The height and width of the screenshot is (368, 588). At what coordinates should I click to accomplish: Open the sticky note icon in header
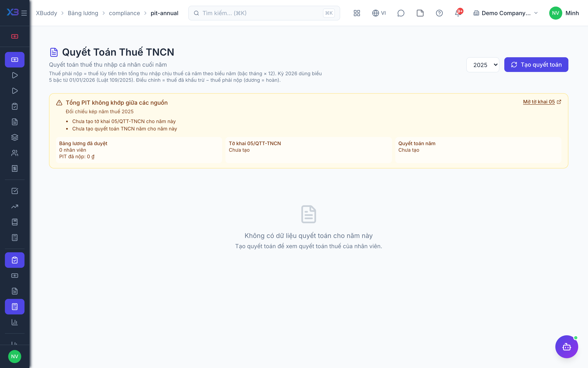pyautogui.click(x=420, y=13)
